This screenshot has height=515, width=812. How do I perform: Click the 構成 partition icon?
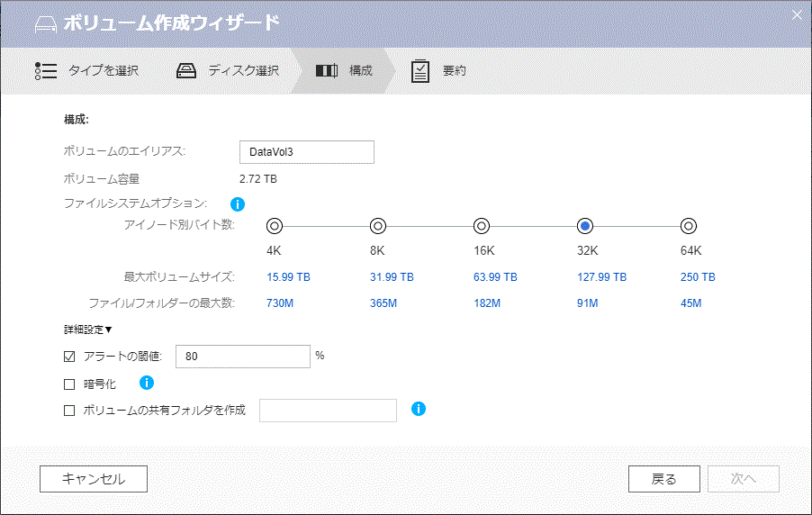[x=326, y=70]
